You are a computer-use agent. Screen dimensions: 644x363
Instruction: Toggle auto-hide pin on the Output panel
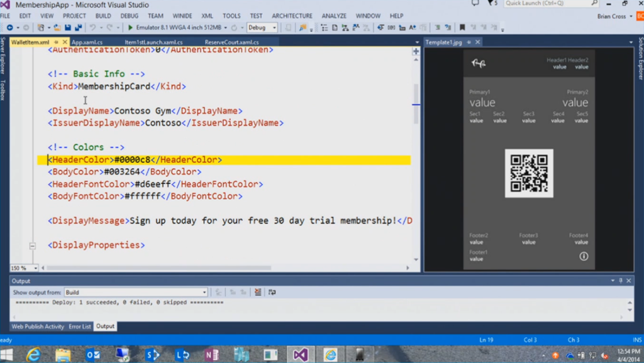point(621,281)
